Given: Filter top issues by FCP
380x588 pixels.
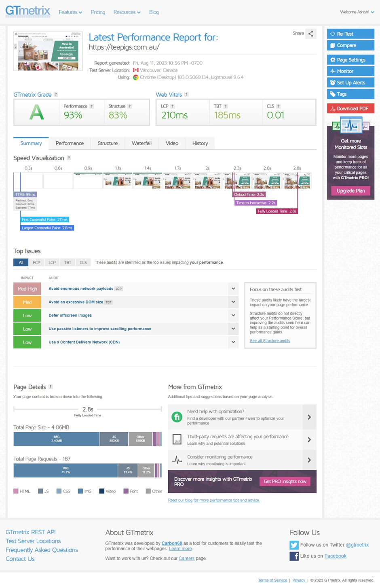Looking at the screenshot, I should (x=36, y=263).
